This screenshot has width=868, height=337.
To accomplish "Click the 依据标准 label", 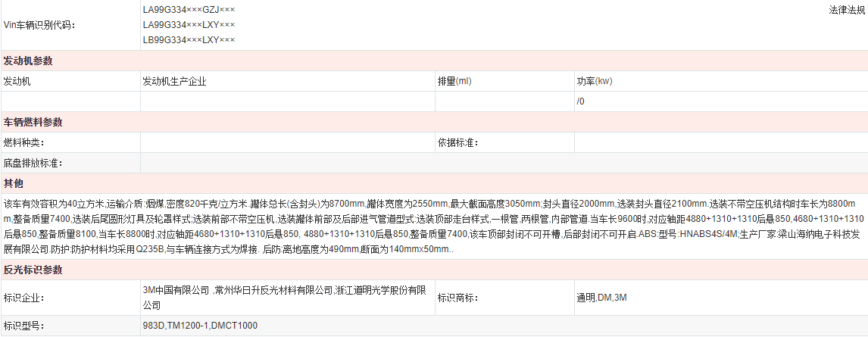I will click(x=457, y=142).
